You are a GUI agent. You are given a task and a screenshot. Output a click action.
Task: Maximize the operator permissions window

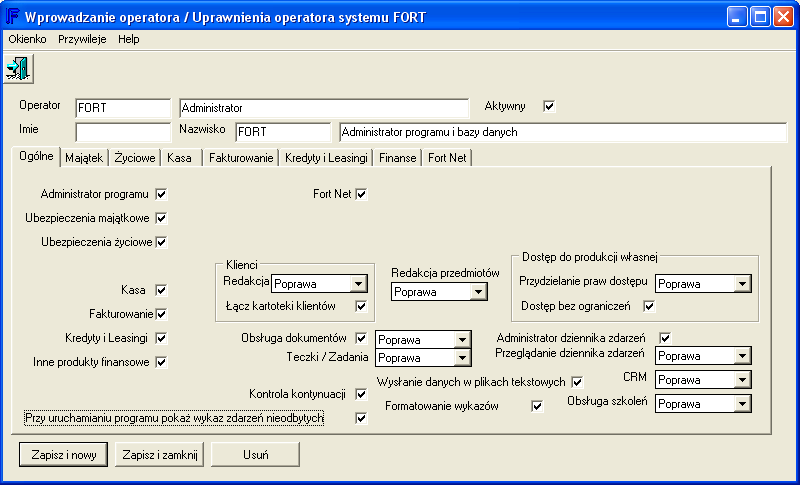(x=760, y=17)
